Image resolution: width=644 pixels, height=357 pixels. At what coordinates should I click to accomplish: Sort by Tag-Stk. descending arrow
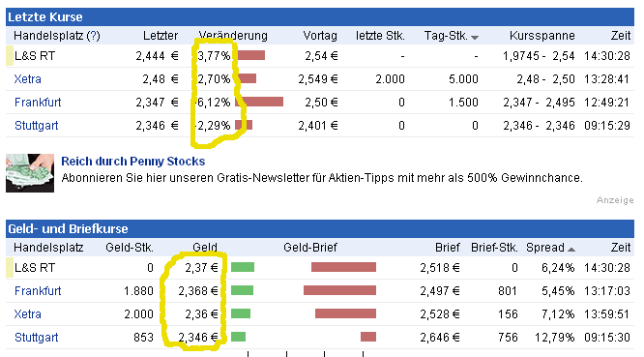coord(475,38)
